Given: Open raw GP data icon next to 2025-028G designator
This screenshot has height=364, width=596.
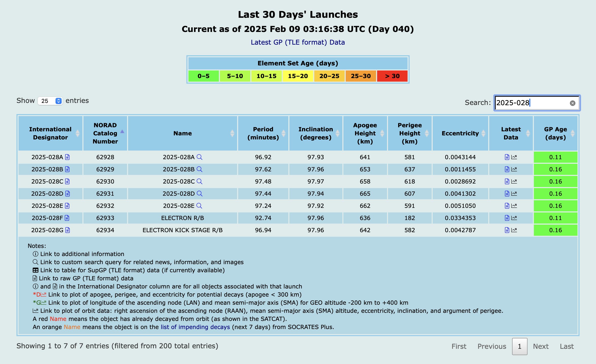Looking at the screenshot, I should tap(67, 230).
